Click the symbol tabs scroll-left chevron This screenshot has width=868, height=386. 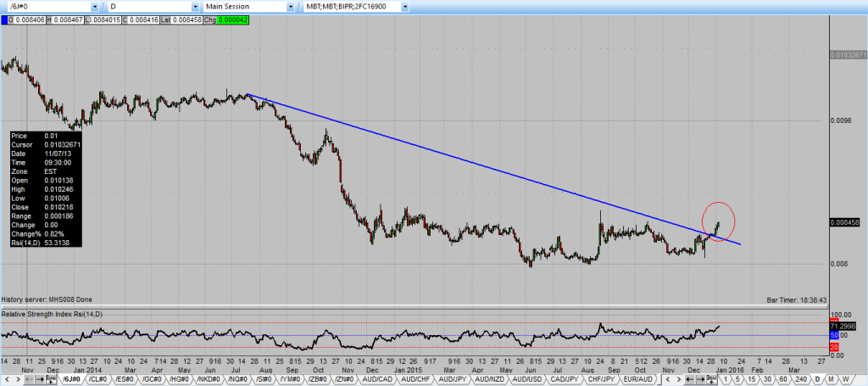(x=8, y=379)
